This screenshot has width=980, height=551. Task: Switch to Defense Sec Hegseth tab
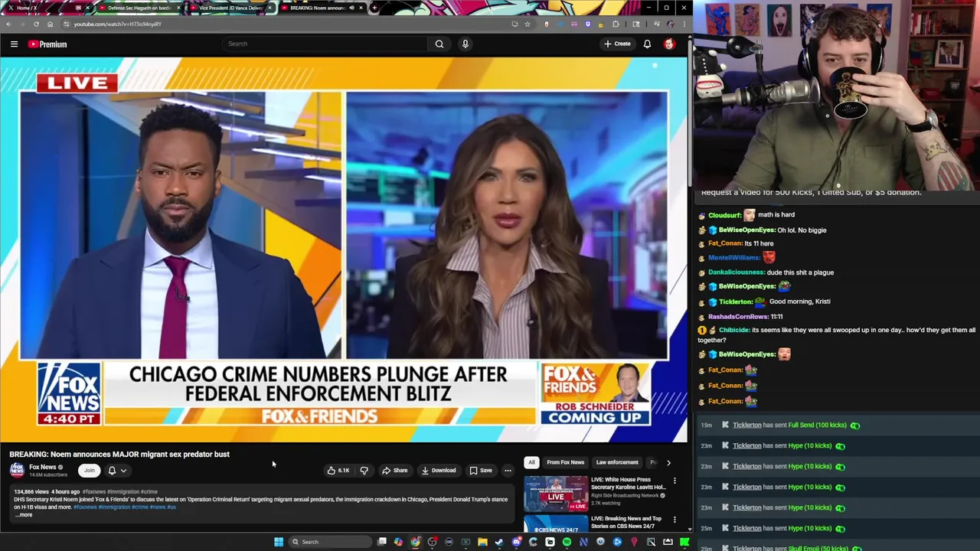(x=139, y=8)
